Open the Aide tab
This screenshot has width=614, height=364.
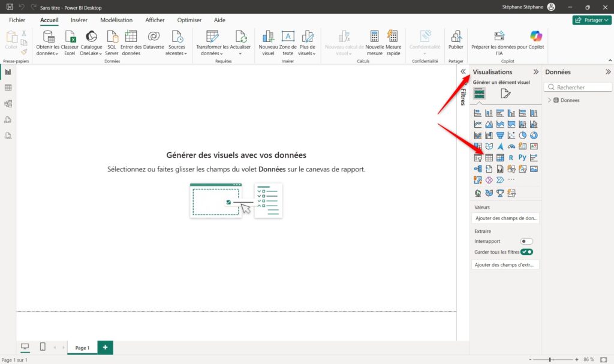tap(219, 20)
